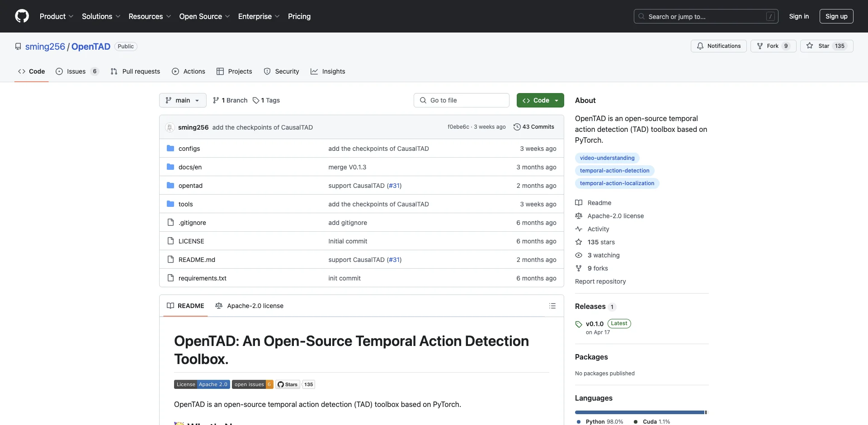This screenshot has width=868, height=425.
Task: Click the eye icon beside 3 watching
Action: (x=579, y=255)
